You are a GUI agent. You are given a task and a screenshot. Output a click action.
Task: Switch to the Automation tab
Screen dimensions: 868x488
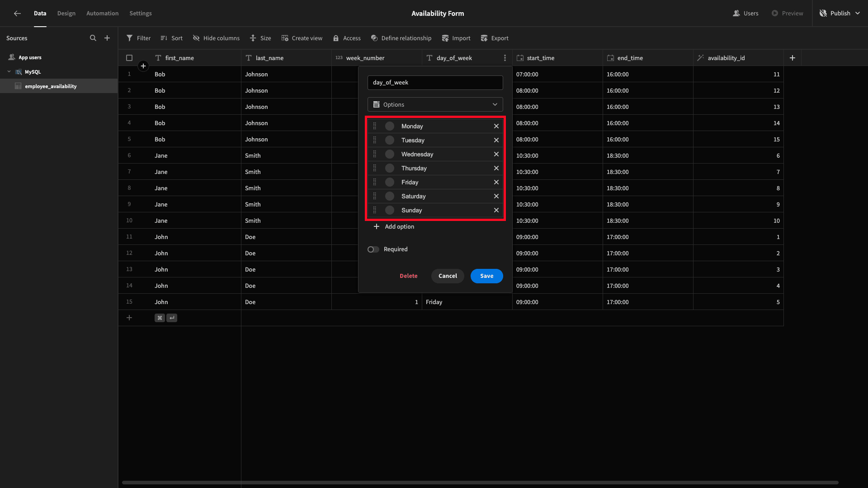pyautogui.click(x=103, y=14)
